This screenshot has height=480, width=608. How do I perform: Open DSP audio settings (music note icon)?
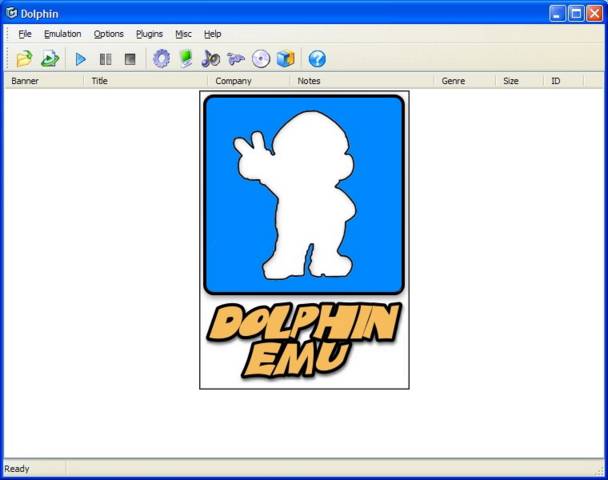pyautogui.click(x=211, y=59)
